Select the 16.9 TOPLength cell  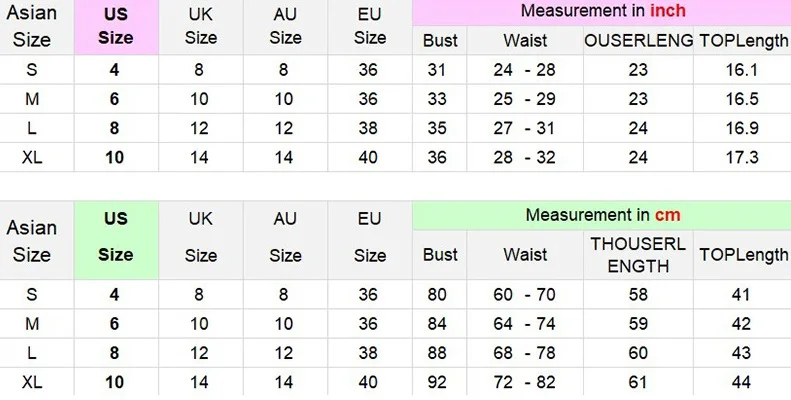click(x=741, y=128)
